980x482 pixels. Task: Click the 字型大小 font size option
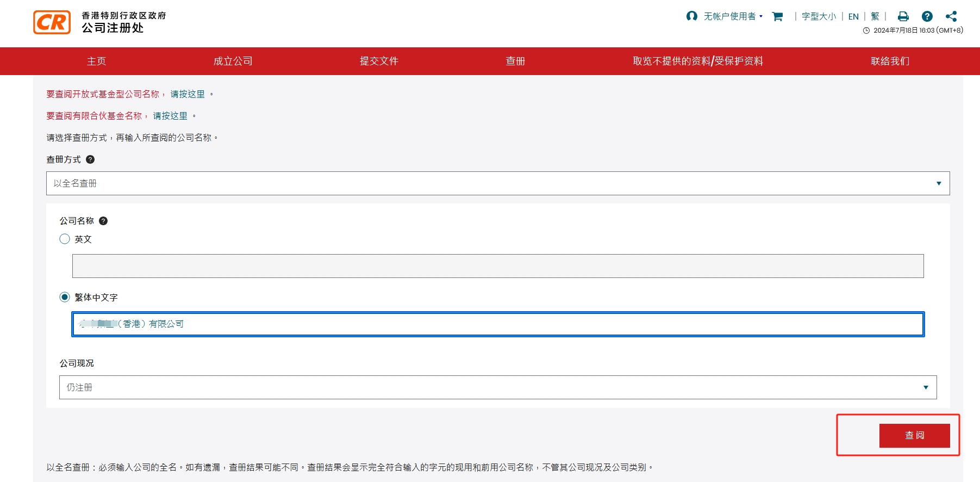pyautogui.click(x=819, y=17)
